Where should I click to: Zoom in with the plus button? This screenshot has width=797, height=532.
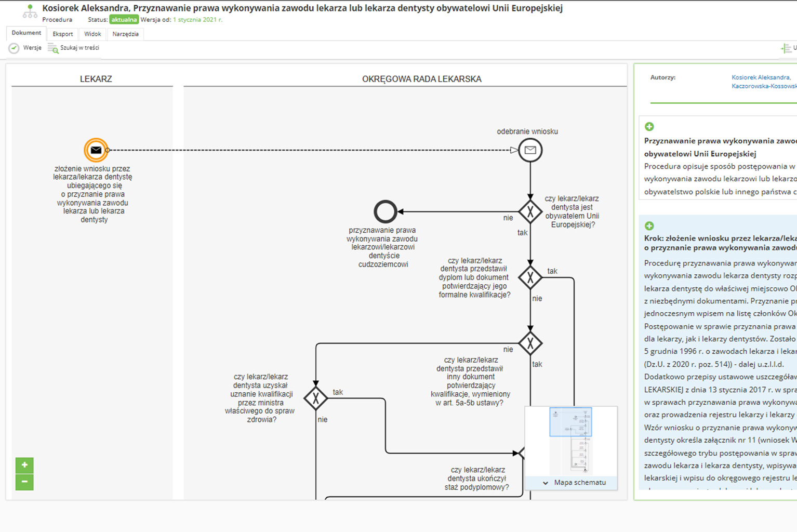(x=24, y=465)
